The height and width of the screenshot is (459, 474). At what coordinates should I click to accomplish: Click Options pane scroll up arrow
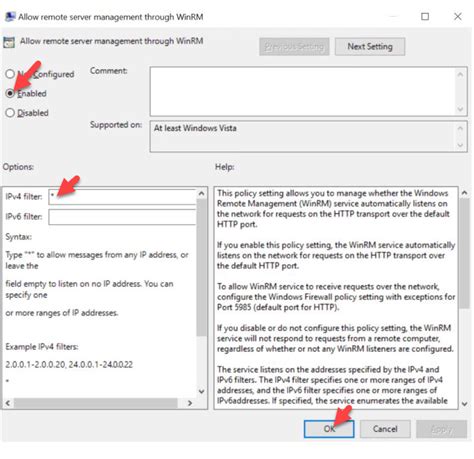pos(201,193)
